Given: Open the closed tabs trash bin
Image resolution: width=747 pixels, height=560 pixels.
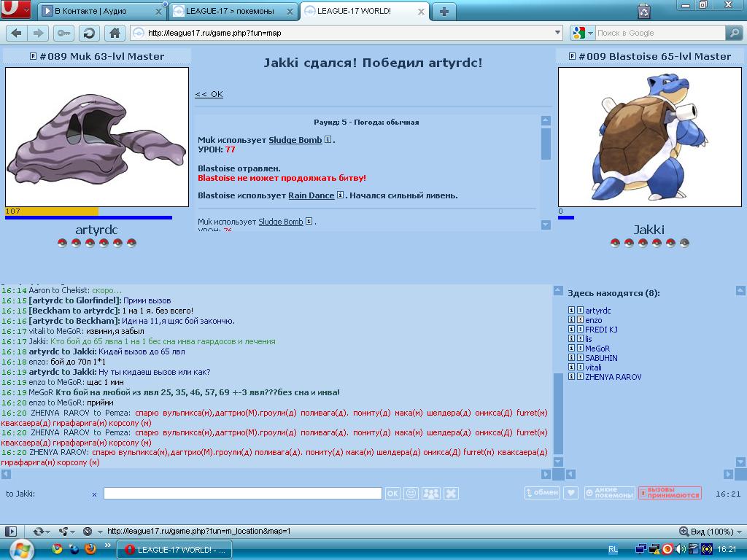Looking at the screenshot, I should coord(643,10).
